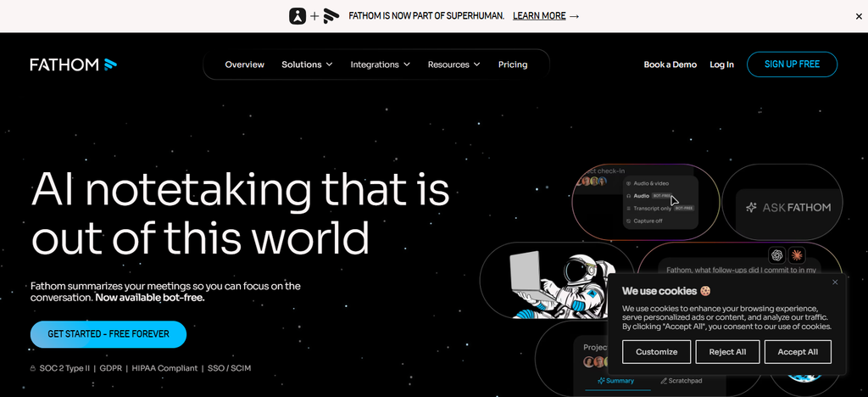
Task: Accept all cookies
Action: 798,351
